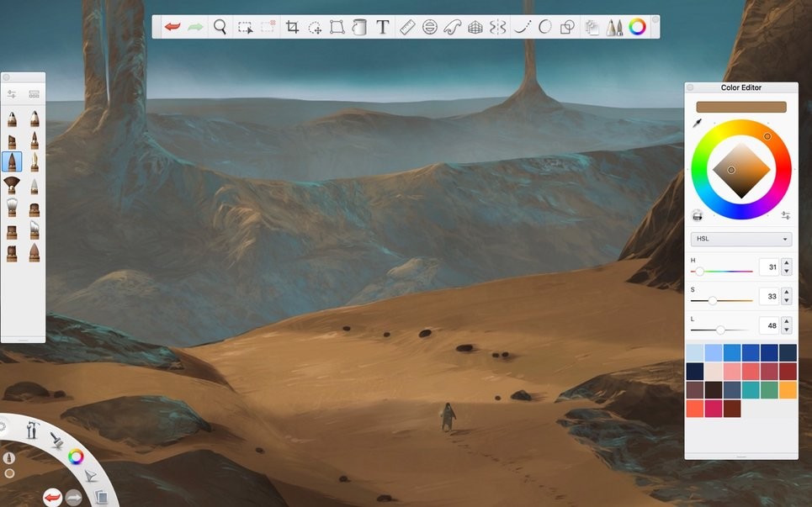Viewport: 812px width, 507px height.
Task: Click the Undo arrow in the toolbar
Action: [171, 26]
